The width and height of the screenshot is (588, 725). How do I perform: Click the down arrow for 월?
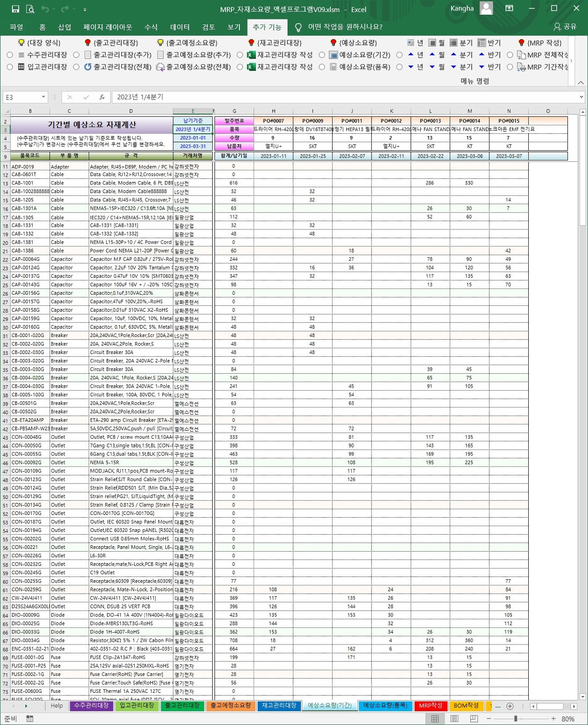point(432,67)
